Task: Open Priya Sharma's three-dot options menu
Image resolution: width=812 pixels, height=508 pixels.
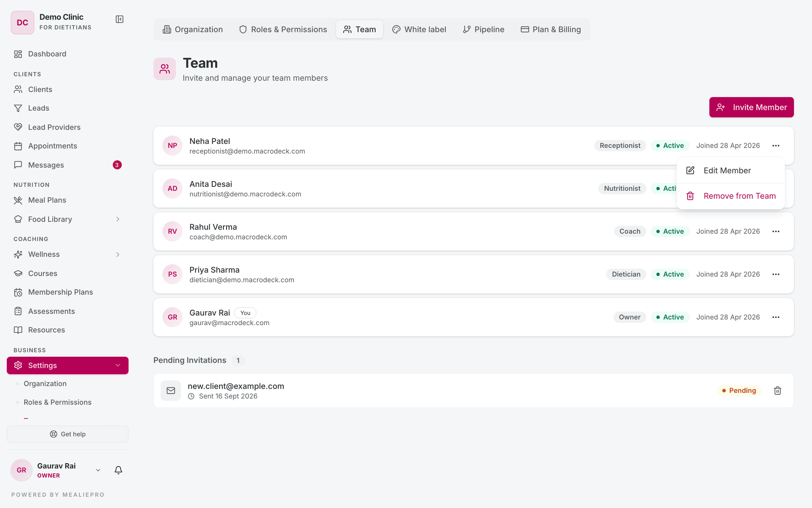Action: tap(776, 274)
